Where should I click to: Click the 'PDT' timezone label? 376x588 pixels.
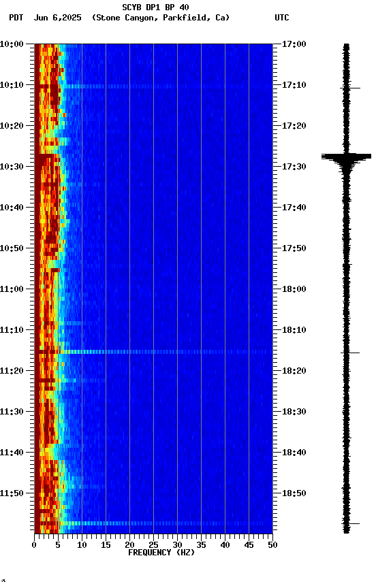point(16,18)
